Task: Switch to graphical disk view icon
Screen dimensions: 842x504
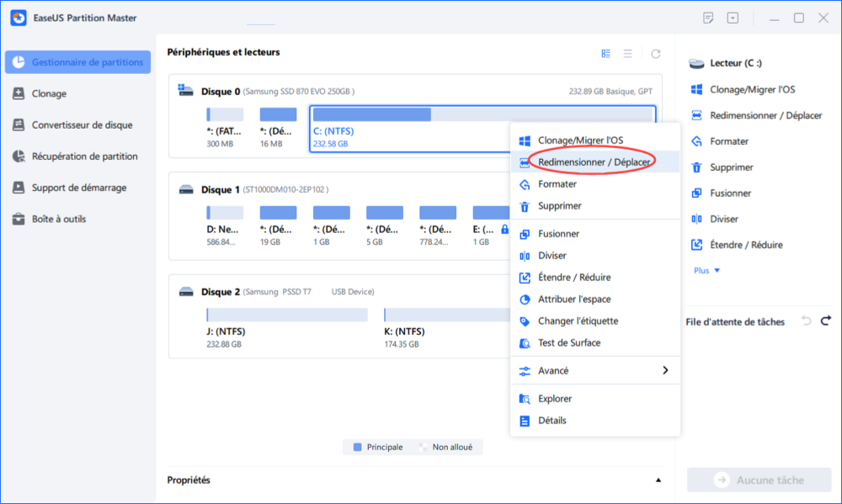Action: pyautogui.click(x=605, y=54)
